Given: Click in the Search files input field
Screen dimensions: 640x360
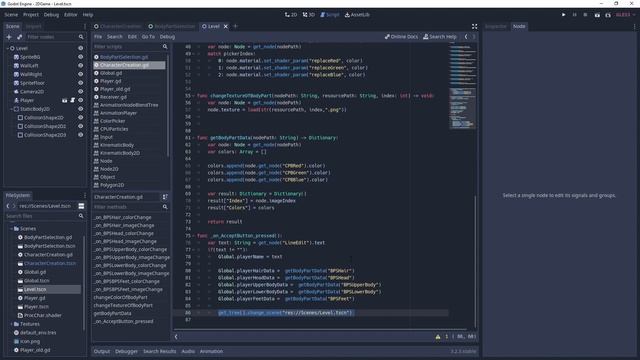Looking at the screenshot, I should click(41, 216).
